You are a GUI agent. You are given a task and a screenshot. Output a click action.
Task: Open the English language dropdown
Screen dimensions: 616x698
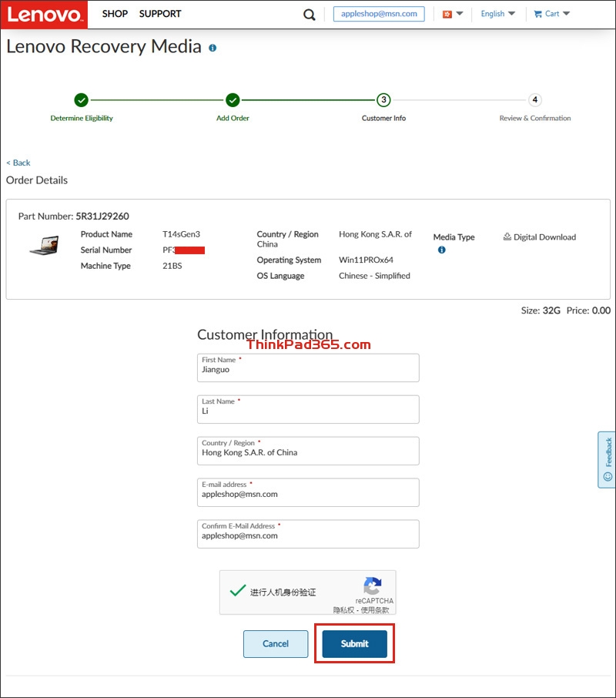click(497, 14)
